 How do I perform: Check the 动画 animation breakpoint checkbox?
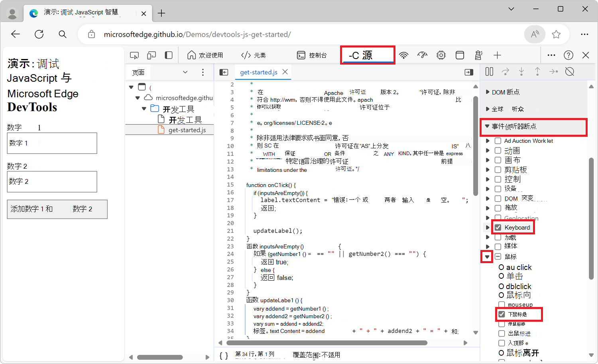[498, 150]
